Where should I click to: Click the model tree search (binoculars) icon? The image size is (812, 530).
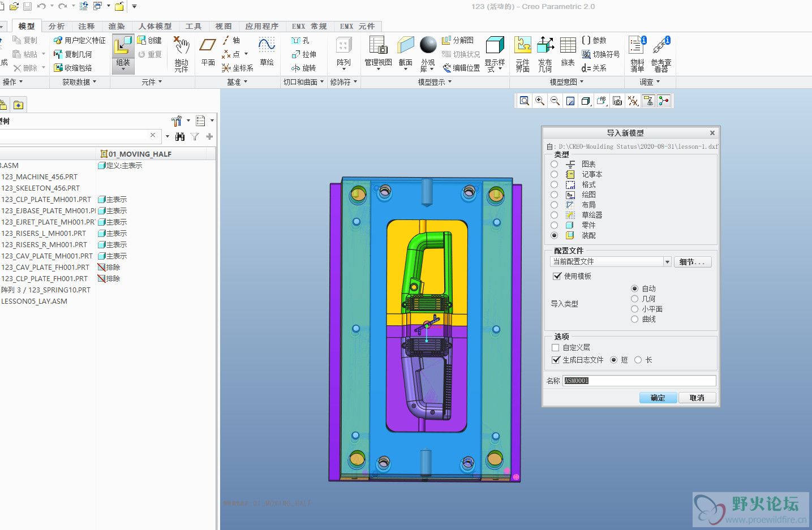coord(180,136)
